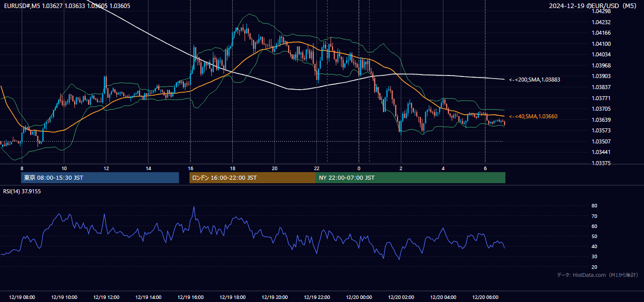Click the 12/19 22:00 date label
The image size is (644, 302).
coord(317,297)
